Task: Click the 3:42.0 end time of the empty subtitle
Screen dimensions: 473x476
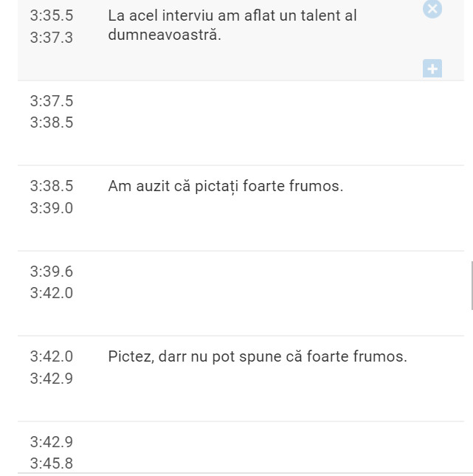Action: pyautogui.click(x=52, y=293)
